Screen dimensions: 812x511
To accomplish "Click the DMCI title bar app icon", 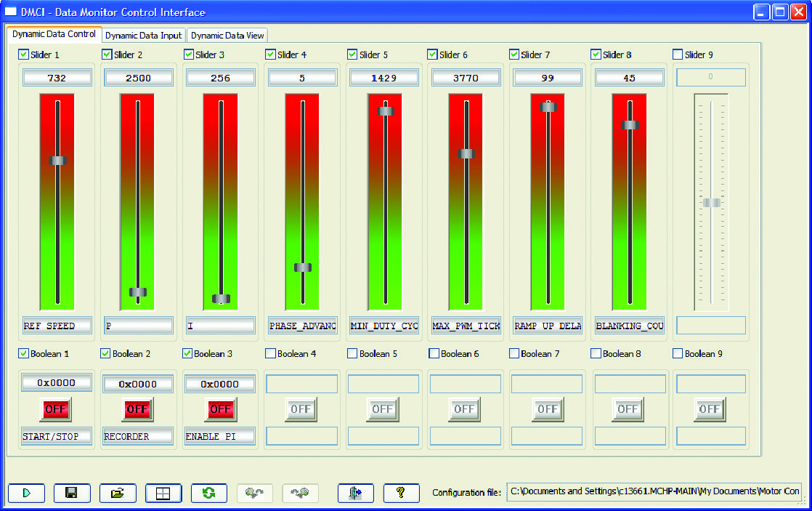I will click(x=11, y=12).
